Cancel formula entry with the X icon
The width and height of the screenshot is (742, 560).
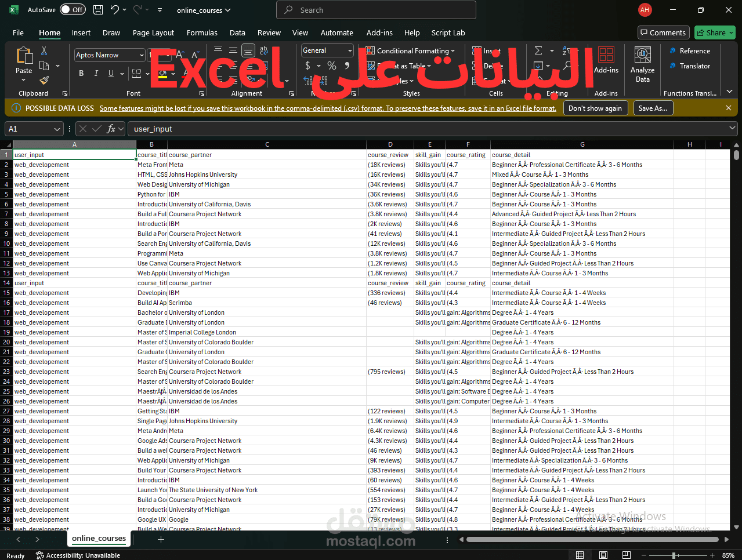(x=82, y=129)
